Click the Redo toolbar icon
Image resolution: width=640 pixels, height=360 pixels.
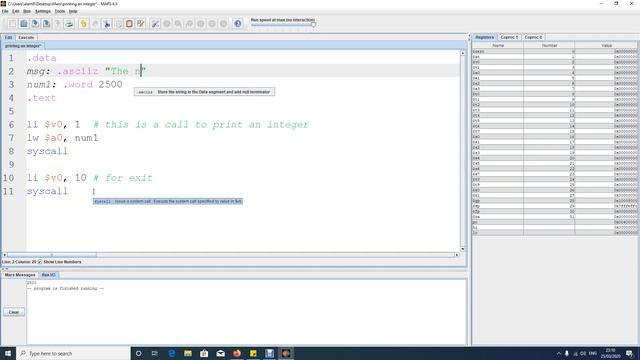coord(95,24)
